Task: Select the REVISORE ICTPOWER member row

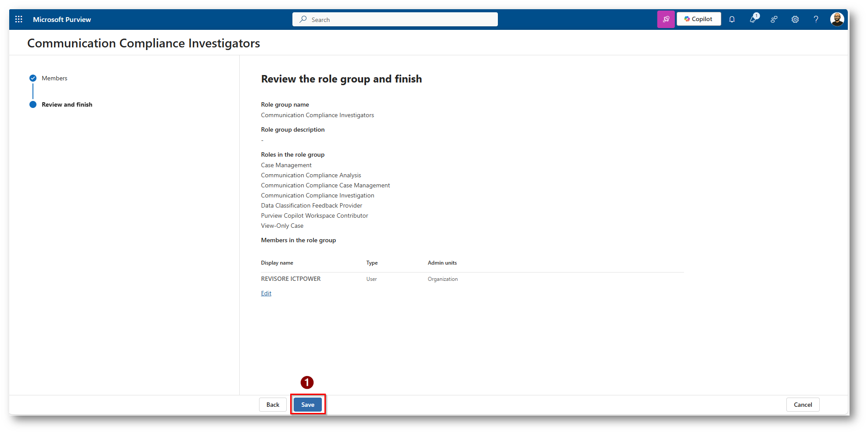Action: point(291,279)
